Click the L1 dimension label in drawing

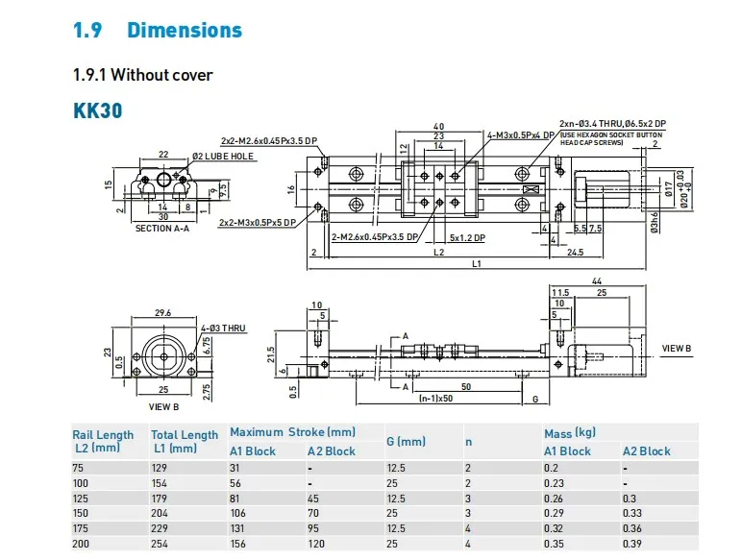(x=476, y=264)
